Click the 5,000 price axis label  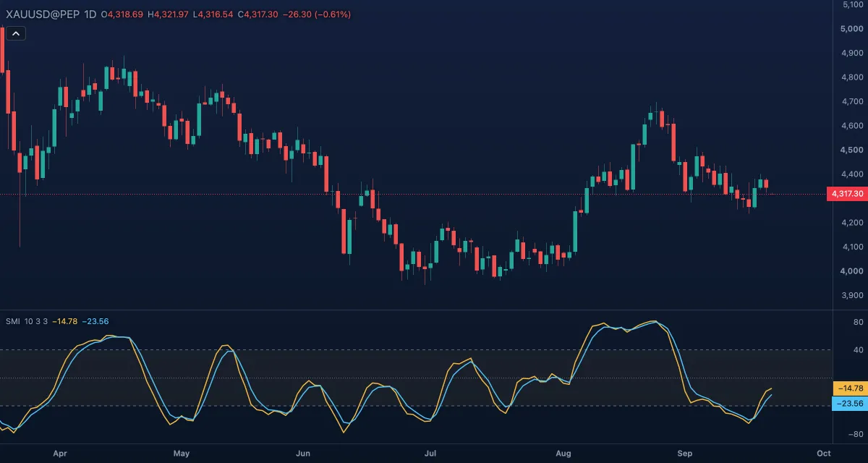click(854, 29)
